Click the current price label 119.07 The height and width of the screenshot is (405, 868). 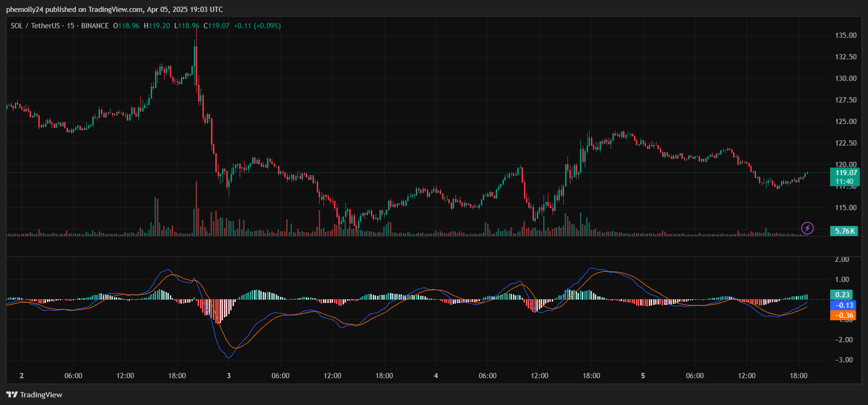845,173
